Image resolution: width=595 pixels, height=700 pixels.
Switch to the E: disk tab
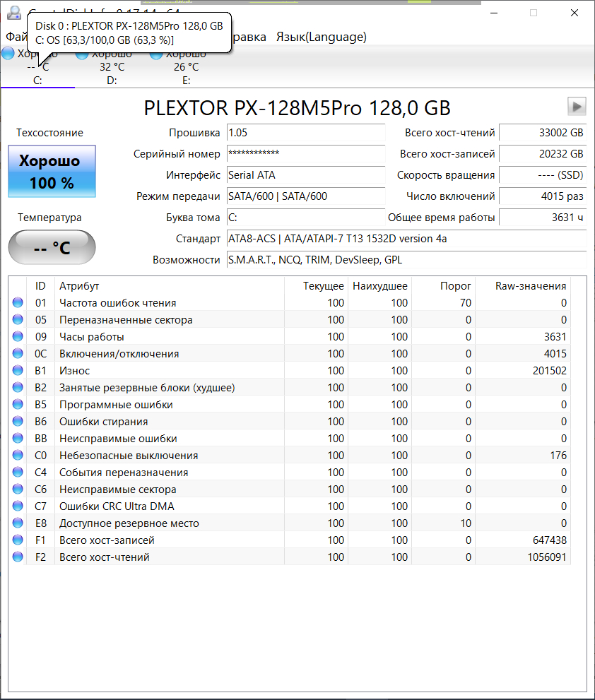pyautogui.click(x=187, y=67)
